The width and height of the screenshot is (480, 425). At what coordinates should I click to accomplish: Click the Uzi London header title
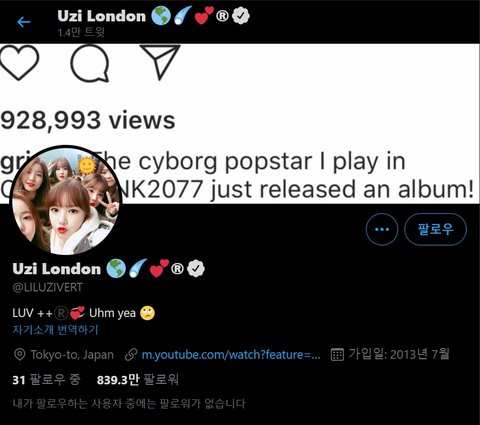pos(101,16)
